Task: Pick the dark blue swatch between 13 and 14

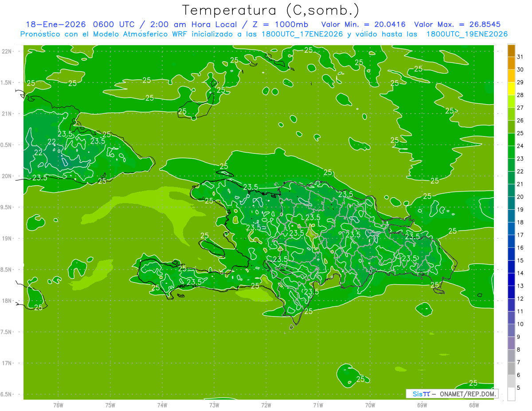Action: pyautogui.click(x=511, y=279)
